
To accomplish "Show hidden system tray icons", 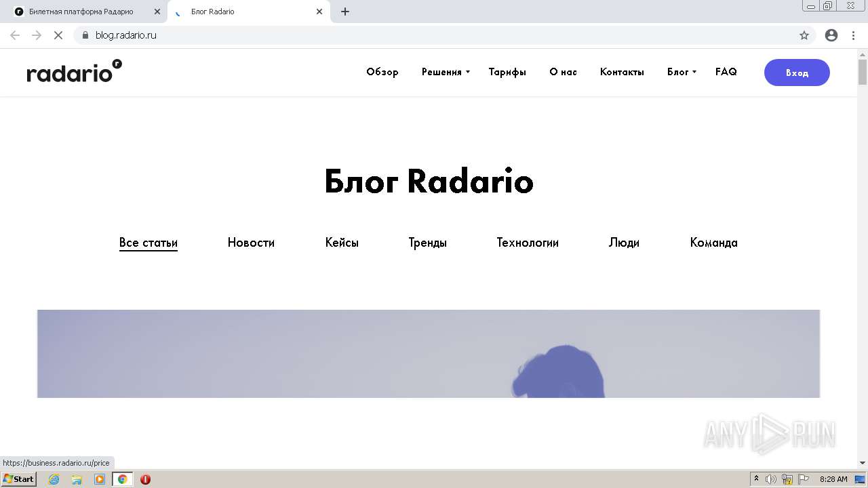I will click(756, 479).
